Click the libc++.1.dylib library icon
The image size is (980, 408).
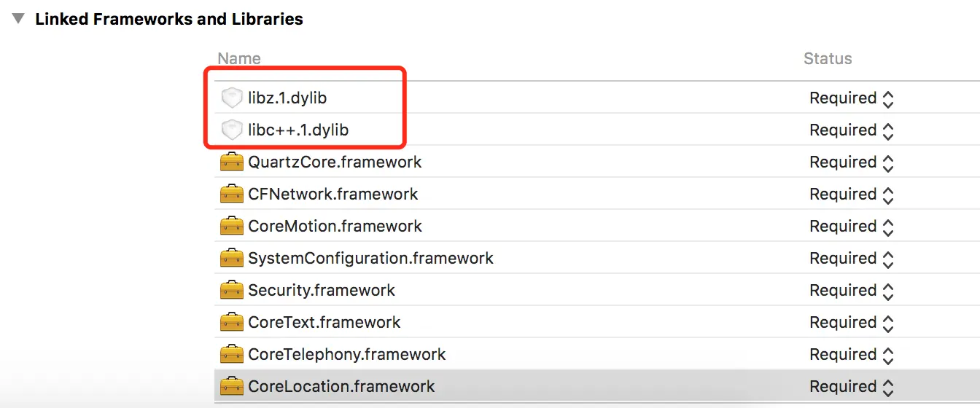[x=231, y=130]
